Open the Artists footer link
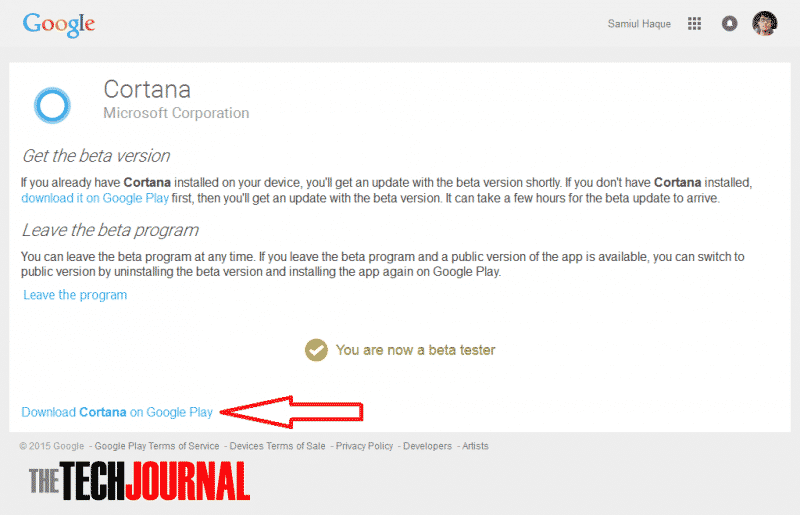 pos(475,446)
